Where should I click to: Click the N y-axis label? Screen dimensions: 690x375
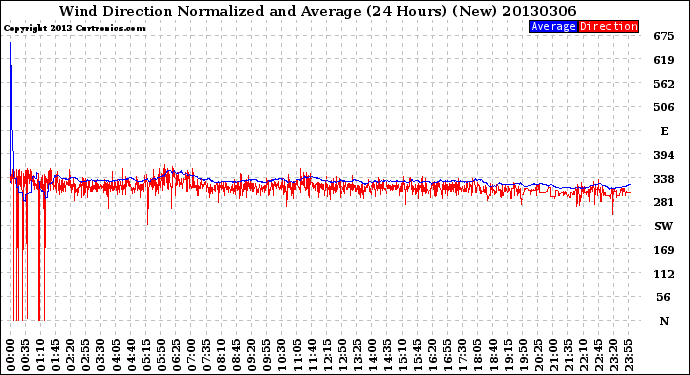664,321
